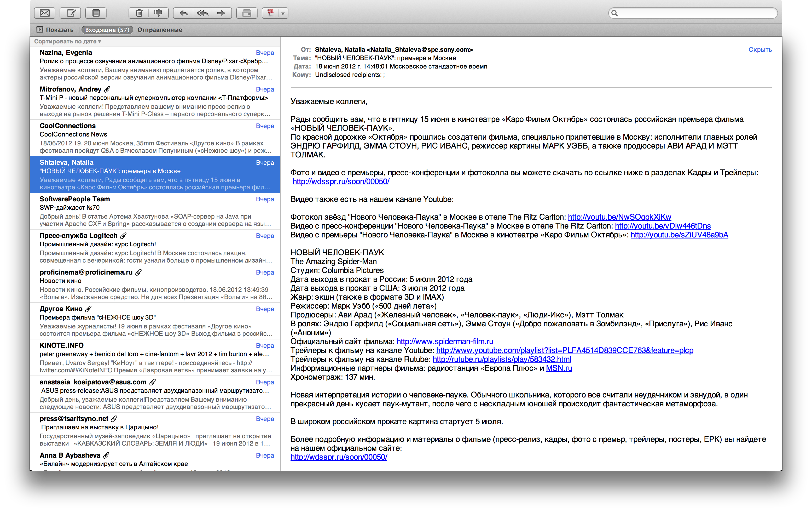Screen dimensions: 812x512
Task: Open the Сортировать по дате sort dropdown
Action: [x=67, y=42]
